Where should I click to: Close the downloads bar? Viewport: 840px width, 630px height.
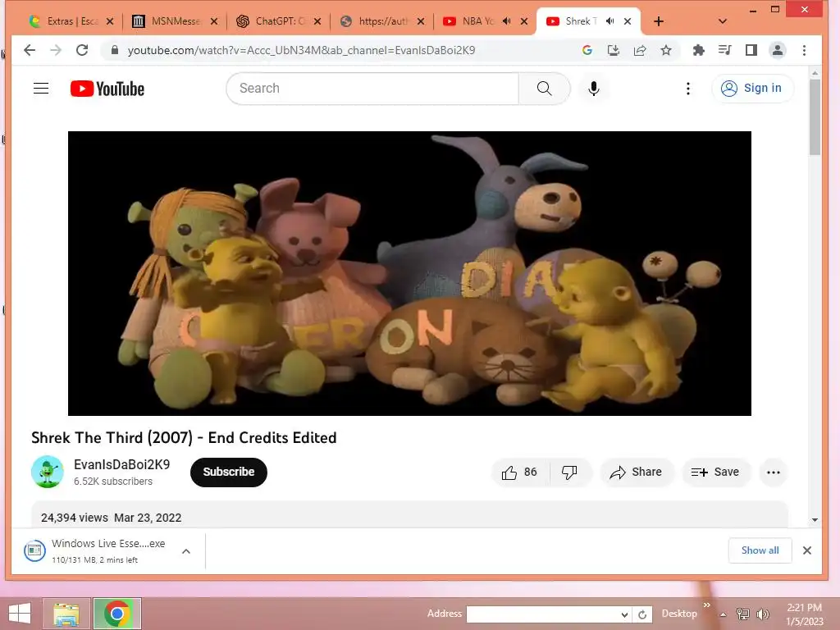click(807, 550)
